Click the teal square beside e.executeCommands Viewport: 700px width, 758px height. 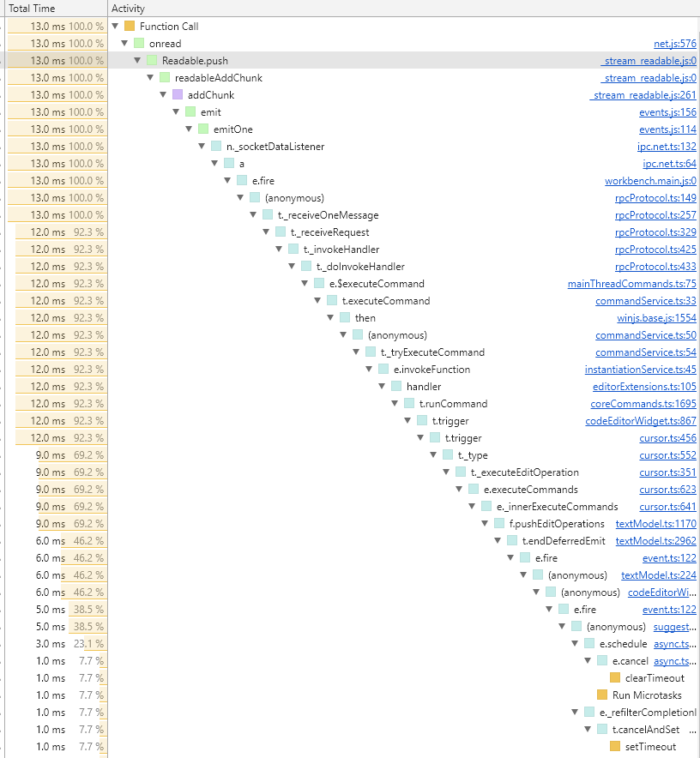(x=474, y=490)
